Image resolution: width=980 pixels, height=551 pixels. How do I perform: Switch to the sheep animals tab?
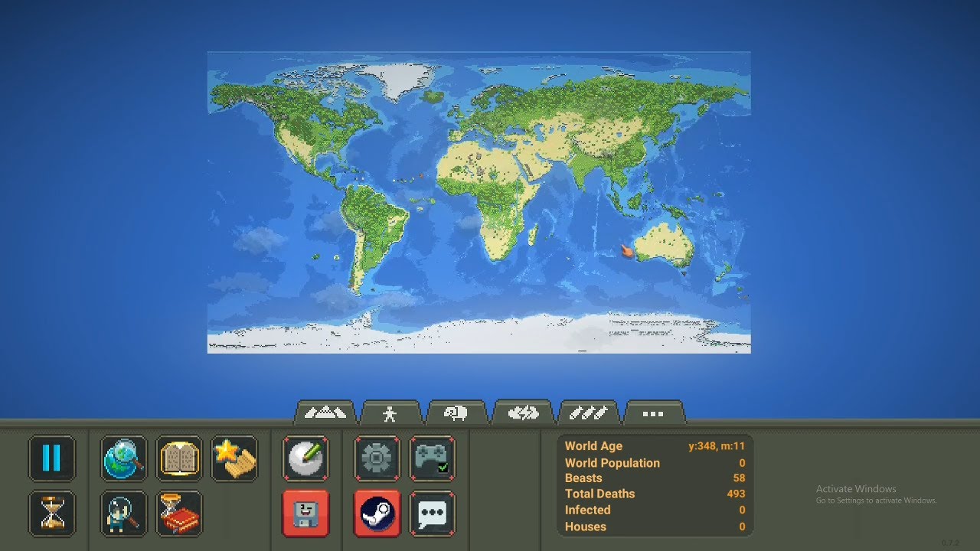coord(456,412)
